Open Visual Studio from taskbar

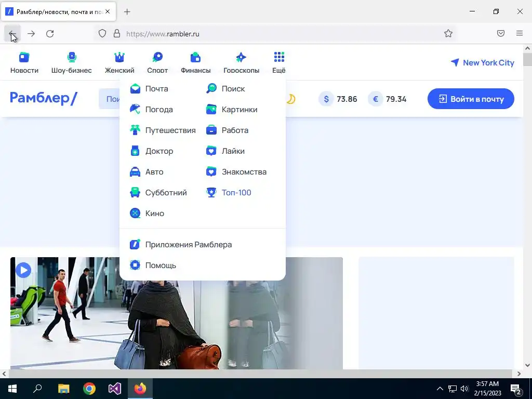coord(115,389)
